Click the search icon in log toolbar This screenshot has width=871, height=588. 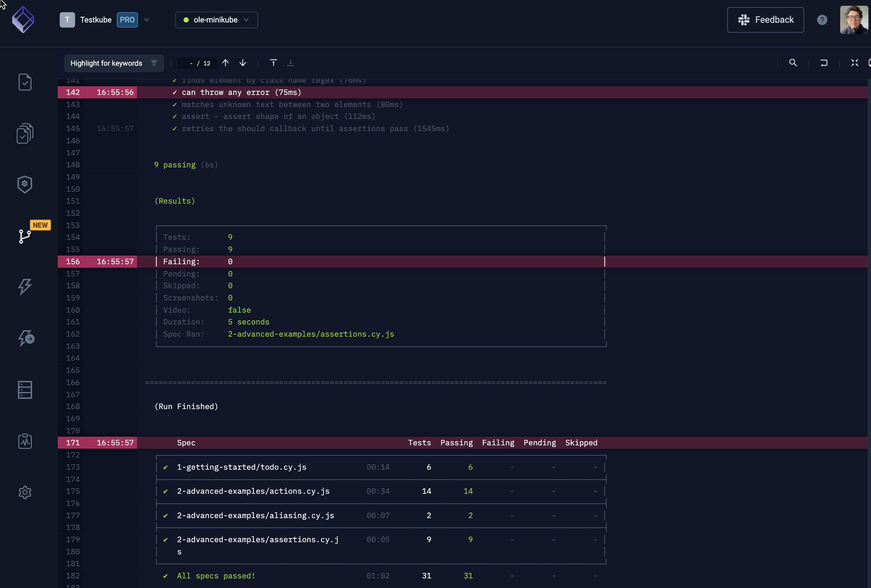pos(793,63)
